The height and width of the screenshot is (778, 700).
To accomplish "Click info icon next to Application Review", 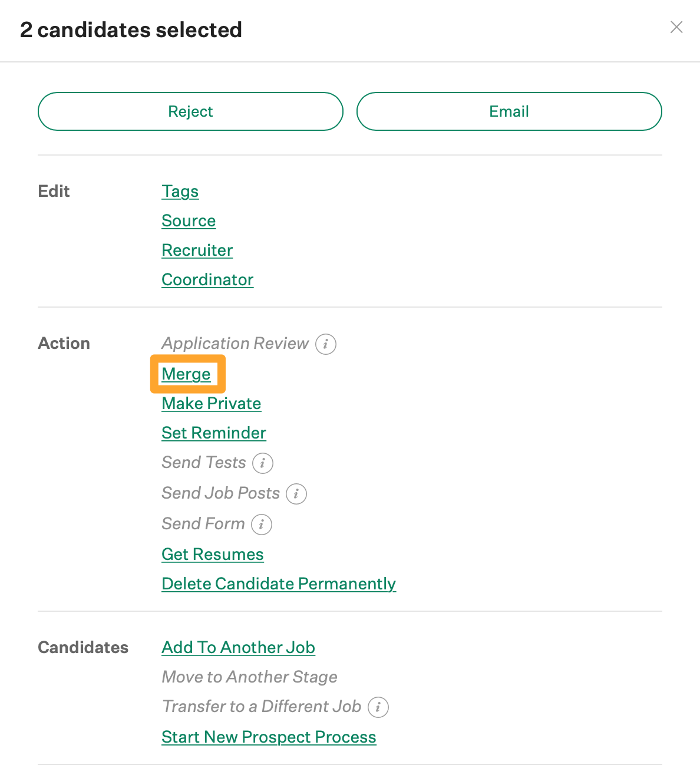I will (x=326, y=344).
